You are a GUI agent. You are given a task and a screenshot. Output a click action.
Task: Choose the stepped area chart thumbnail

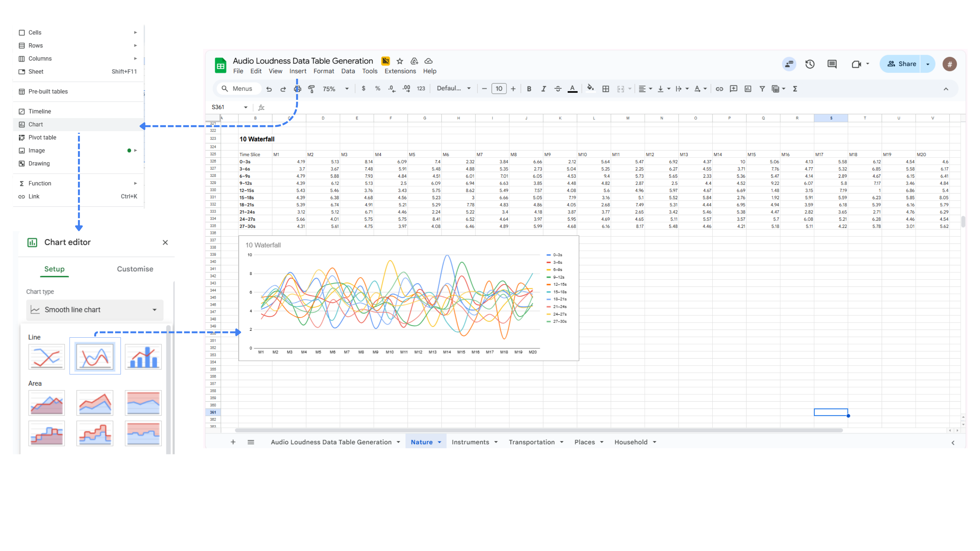coord(47,433)
